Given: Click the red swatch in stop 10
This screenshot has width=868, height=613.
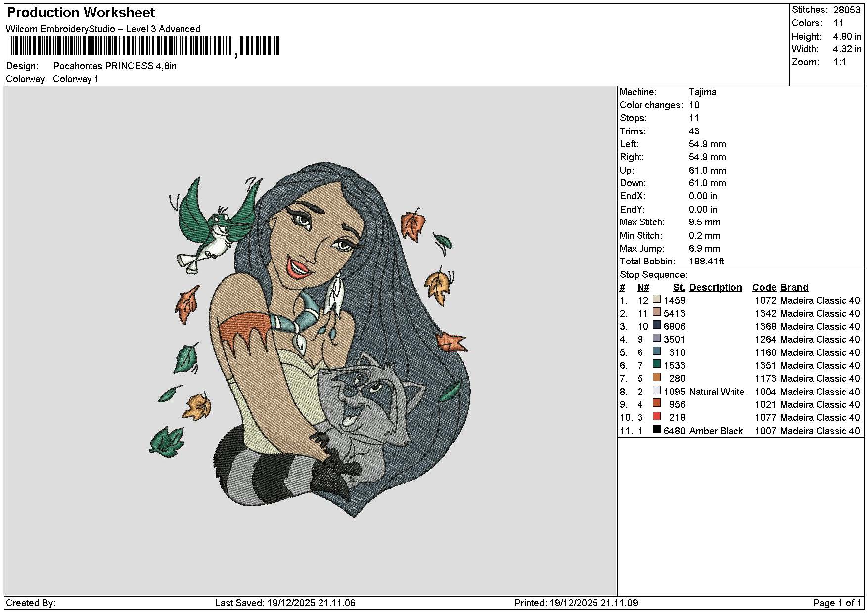Looking at the screenshot, I should [x=657, y=416].
